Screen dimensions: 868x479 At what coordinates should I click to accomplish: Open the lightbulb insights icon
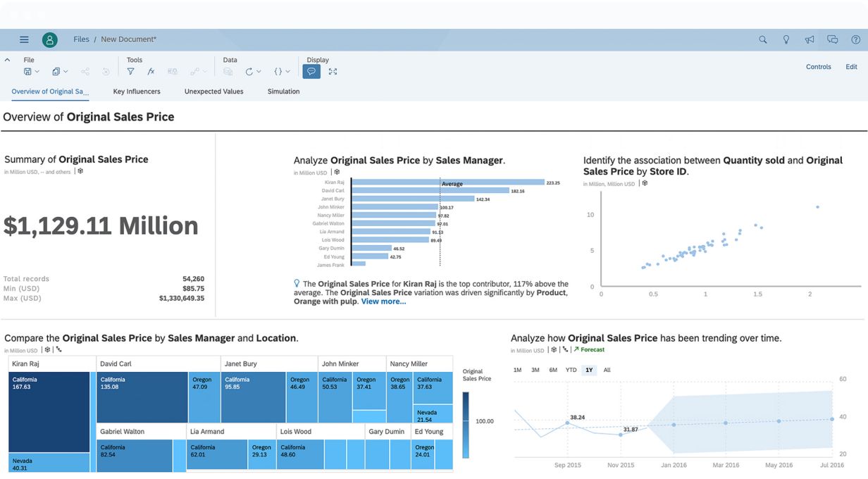pyautogui.click(x=786, y=39)
